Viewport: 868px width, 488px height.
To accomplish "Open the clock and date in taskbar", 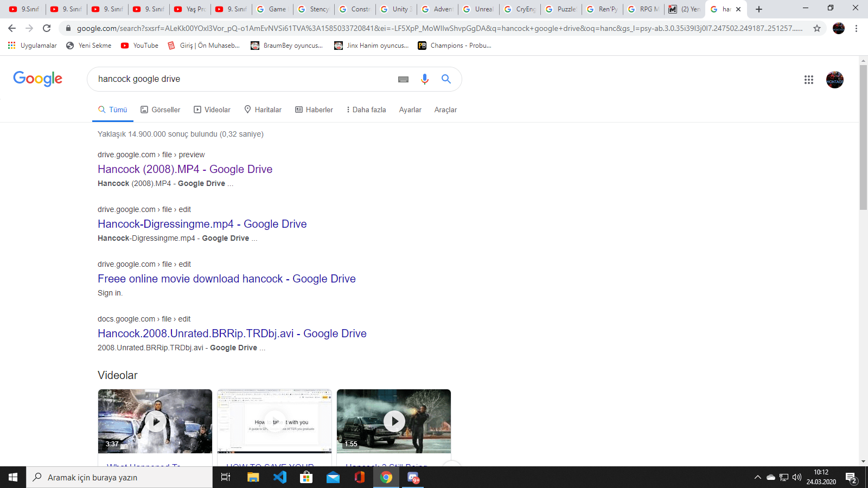I will click(821, 477).
